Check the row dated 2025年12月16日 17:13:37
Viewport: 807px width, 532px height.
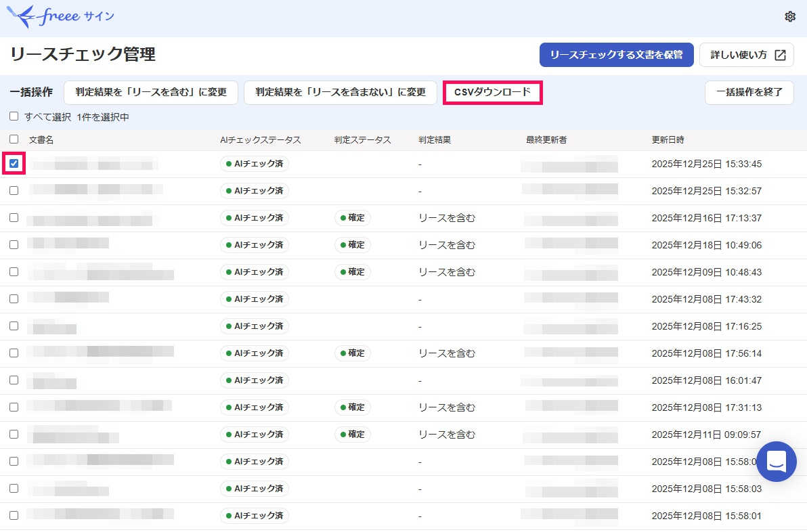tap(14, 218)
